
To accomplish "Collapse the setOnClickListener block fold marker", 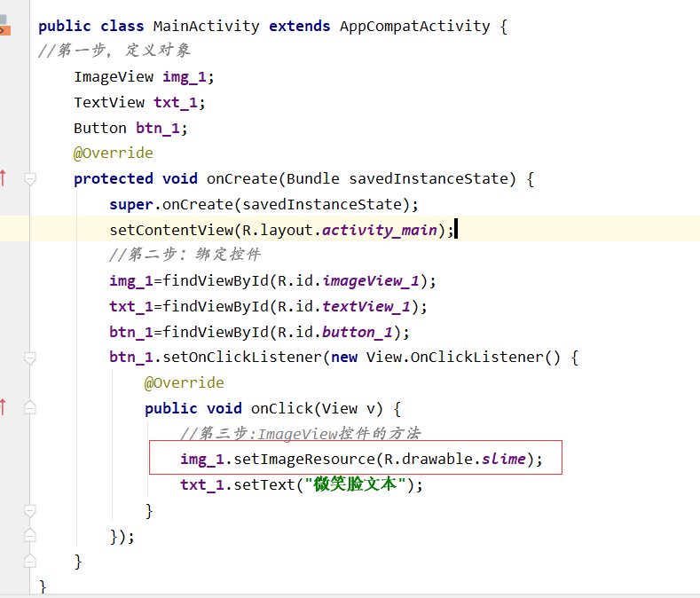I will [30, 358].
